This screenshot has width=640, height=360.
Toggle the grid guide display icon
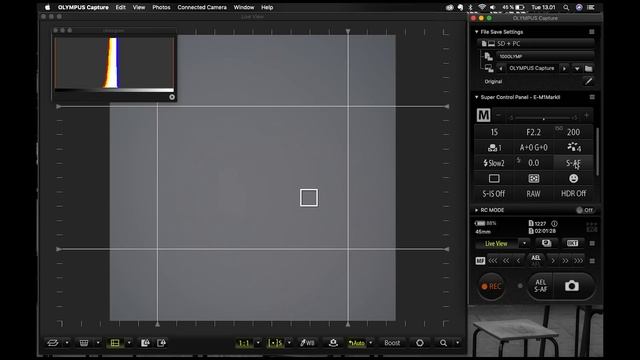(x=115, y=343)
